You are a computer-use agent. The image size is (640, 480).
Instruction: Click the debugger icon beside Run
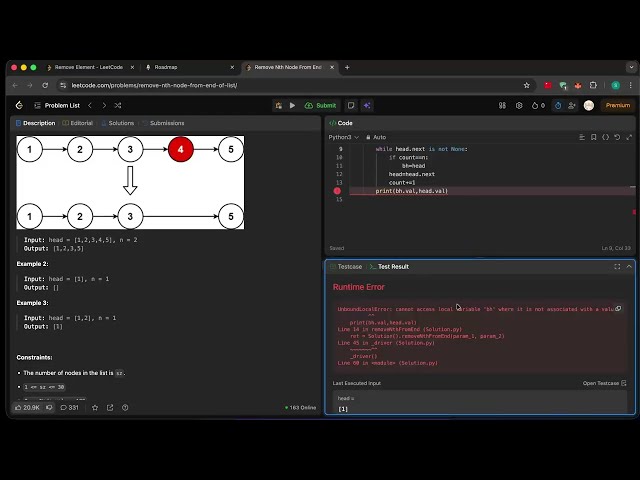279,105
